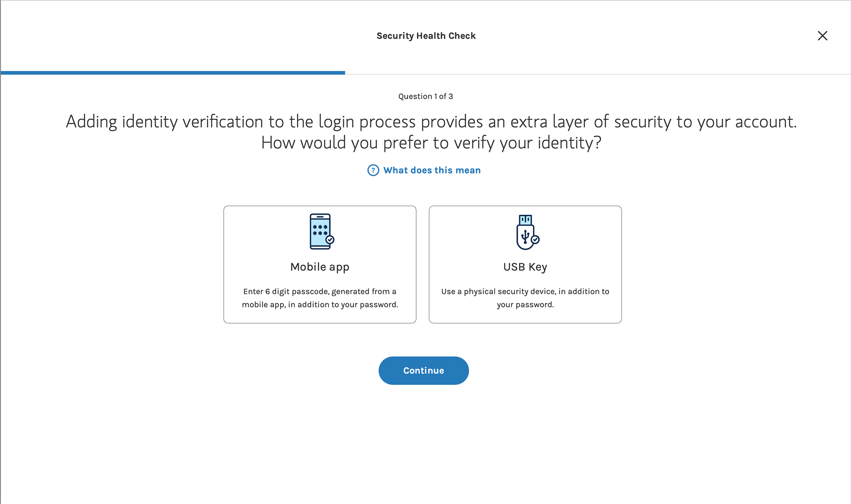
Task: Click the Question 1 of 3 label
Action: click(x=425, y=97)
